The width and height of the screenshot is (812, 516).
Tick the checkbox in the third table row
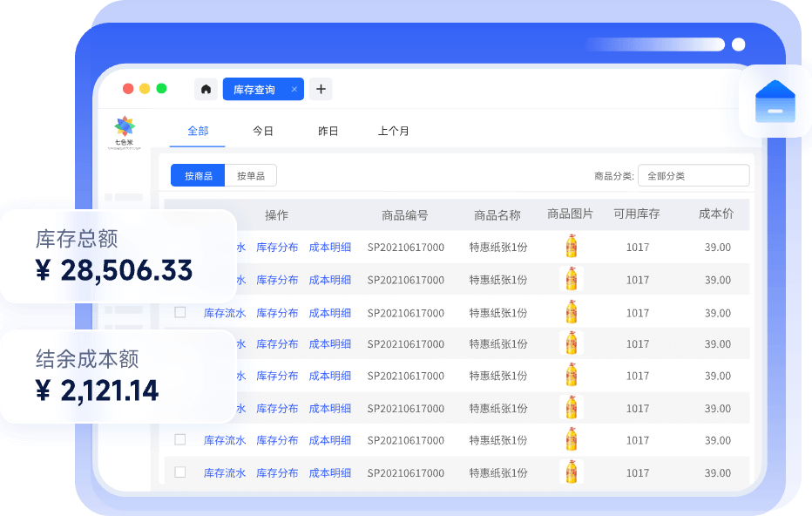(180, 312)
